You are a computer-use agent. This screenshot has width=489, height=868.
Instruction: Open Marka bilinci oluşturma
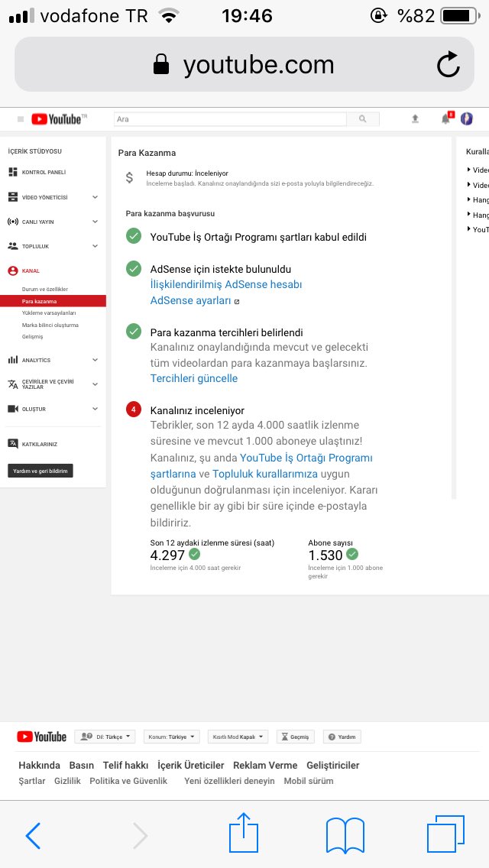[50, 325]
